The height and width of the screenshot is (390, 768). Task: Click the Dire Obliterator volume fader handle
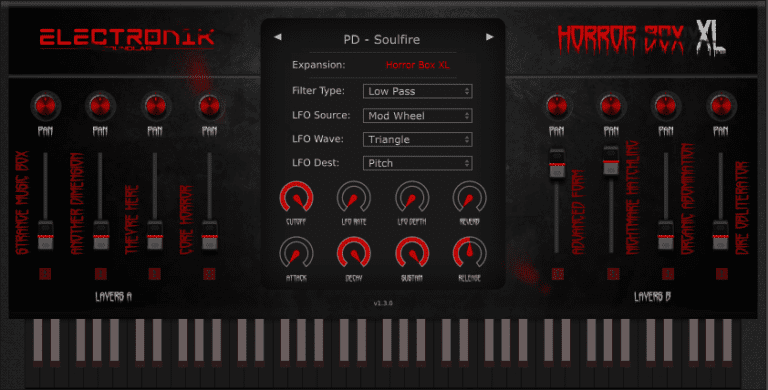(720, 235)
